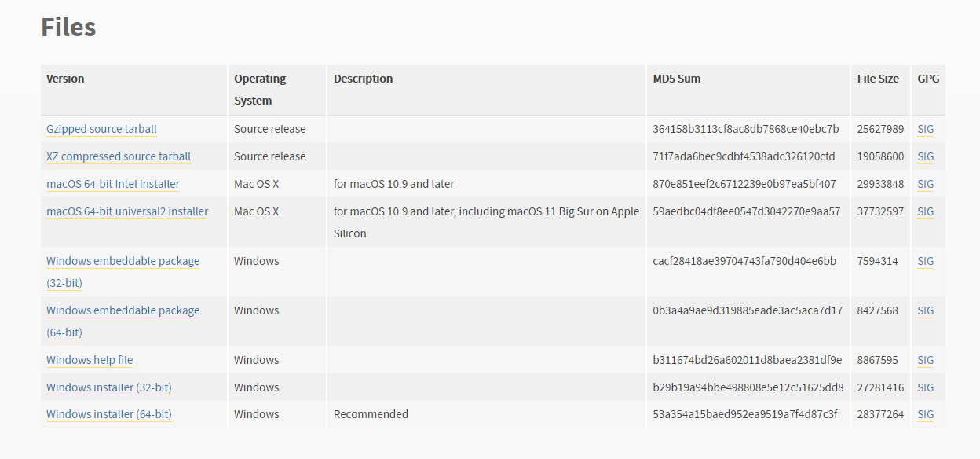Click file size 8427568

877,310
